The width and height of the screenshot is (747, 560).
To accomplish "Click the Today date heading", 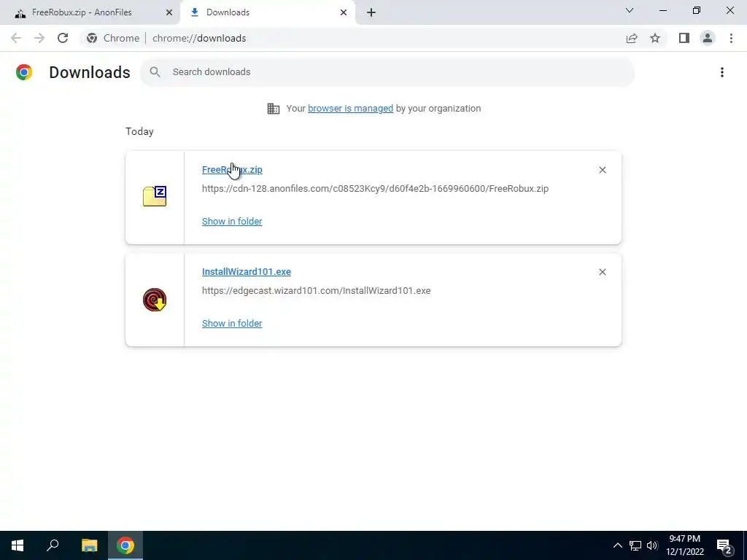I will 139,131.
